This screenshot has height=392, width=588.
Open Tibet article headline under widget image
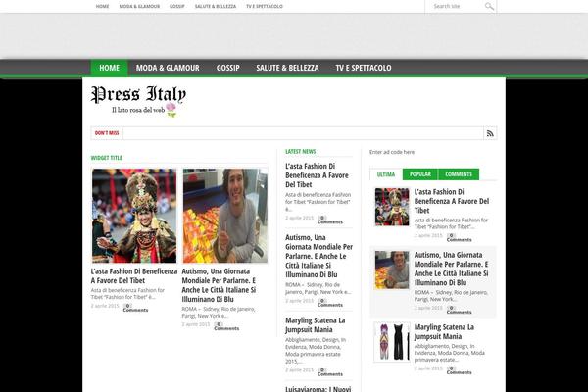click(x=134, y=275)
